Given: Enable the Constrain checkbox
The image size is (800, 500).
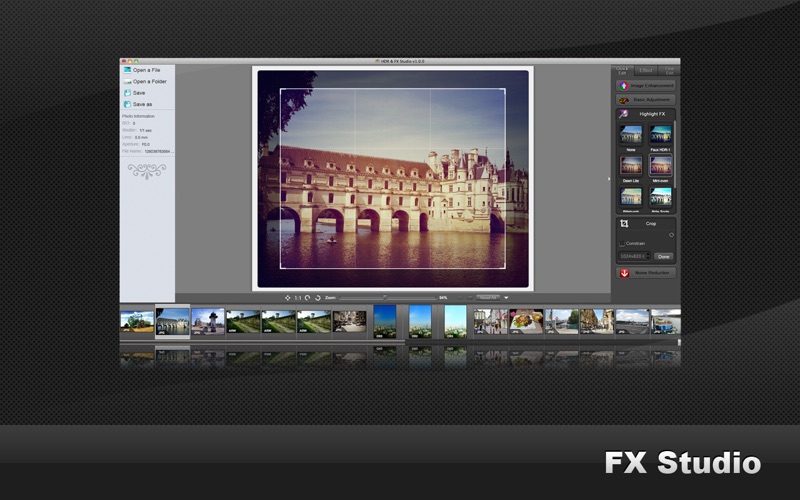Looking at the screenshot, I should [x=622, y=243].
